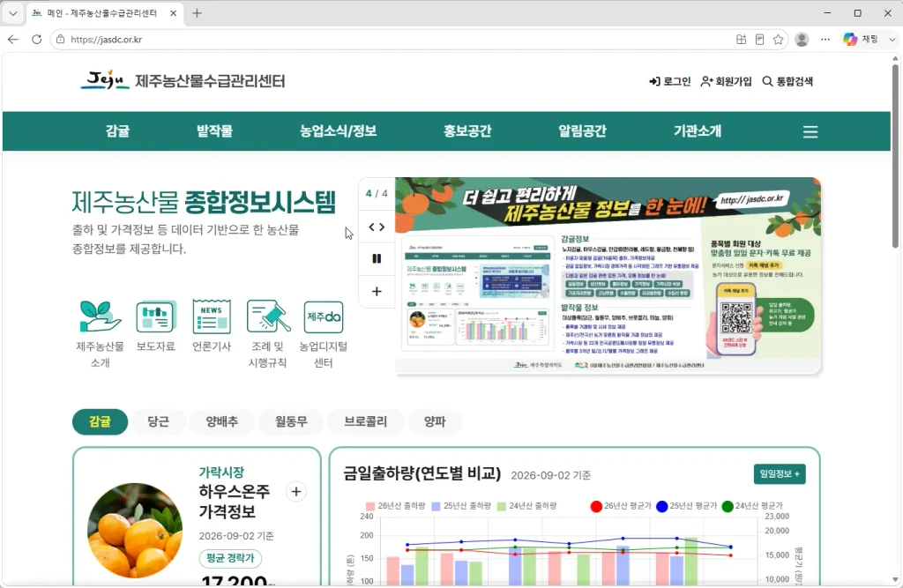This screenshot has height=588, width=903.
Task: Pause the banner slideshow
Action: coord(377,258)
